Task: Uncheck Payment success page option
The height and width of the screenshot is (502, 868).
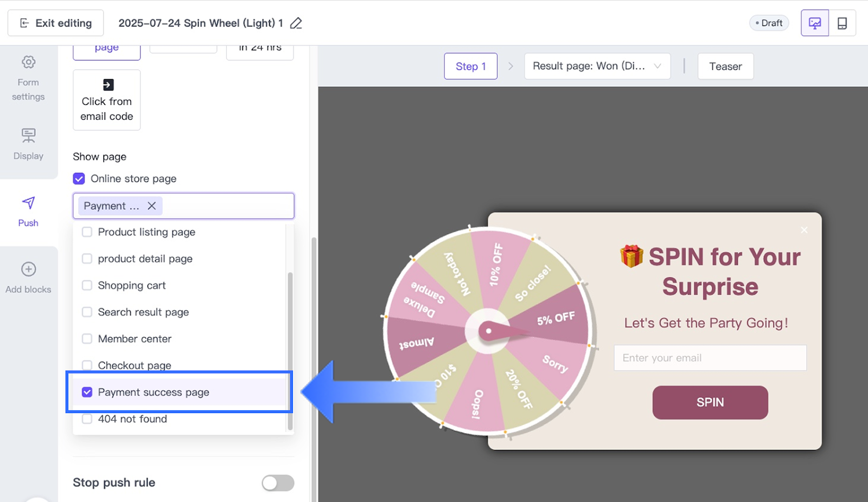Action: pyautogui.click(x=87, y=392)
